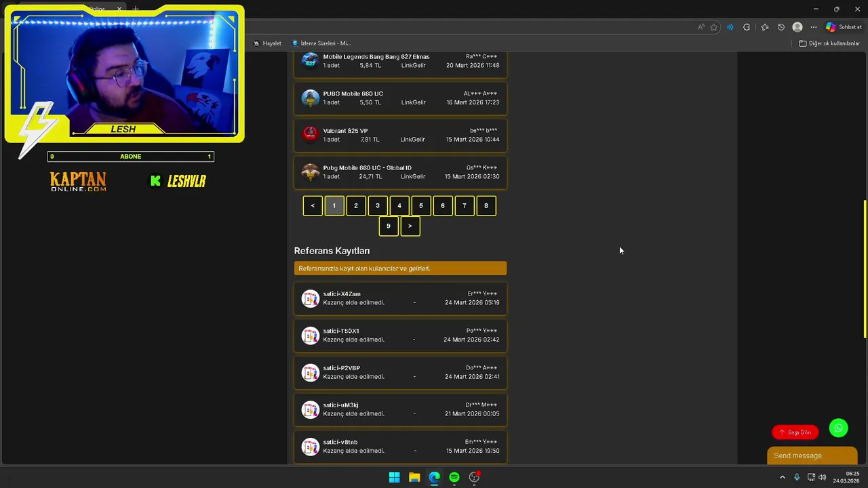This screenshot has width=868, height=488.
Task: Add this page to favorites star
Action: [x=714, y=27]
